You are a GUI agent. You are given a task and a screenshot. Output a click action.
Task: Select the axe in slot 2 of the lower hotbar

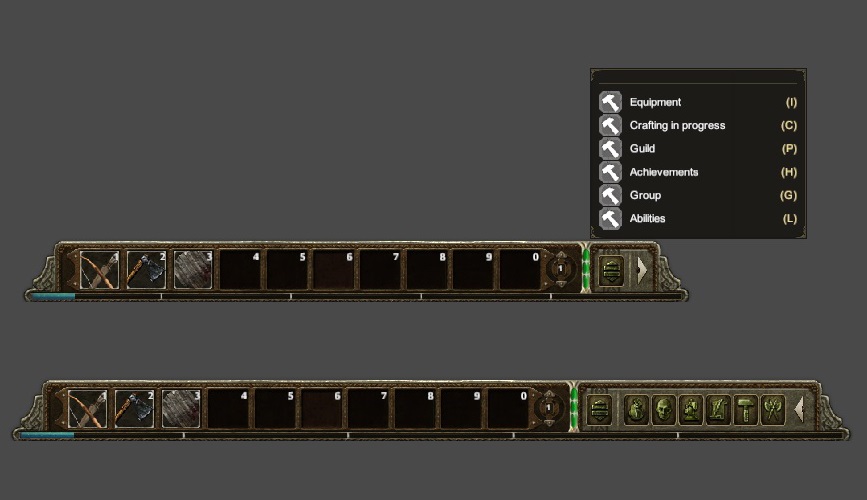(x=134, y=409)
